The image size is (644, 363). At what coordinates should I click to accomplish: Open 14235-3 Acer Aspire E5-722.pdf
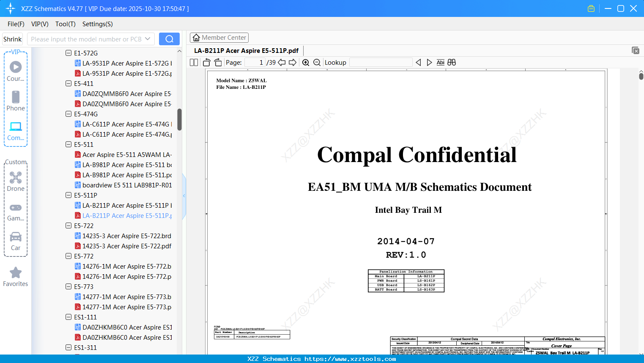point(123,246)
